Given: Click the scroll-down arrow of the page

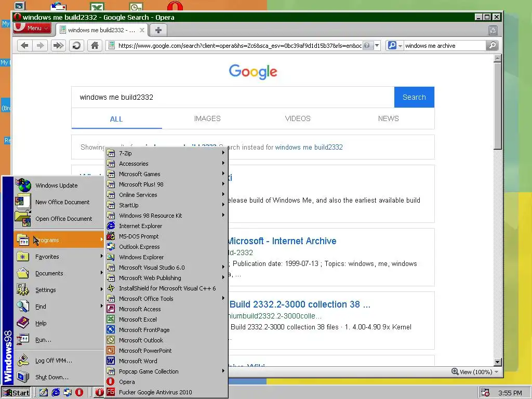Looking at the screenshot, I should (x=497, y=362).
